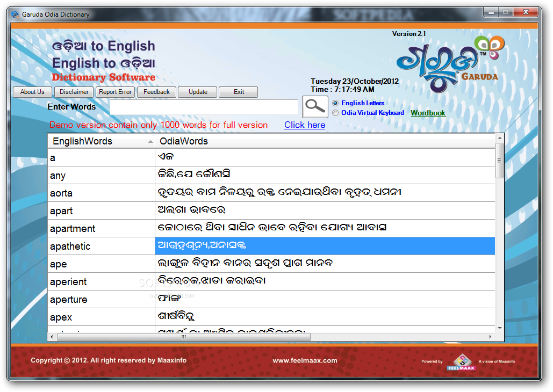The height and width of the screenshot is (392, 553).
Task: Click the Garuda Odia Dictionary title bar icon
Action: [15, 14]
